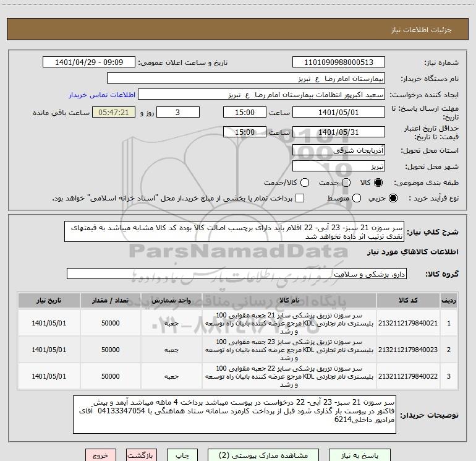Tick the اسناد خزانه اسلامی payment checkbox

click(300, 198)
